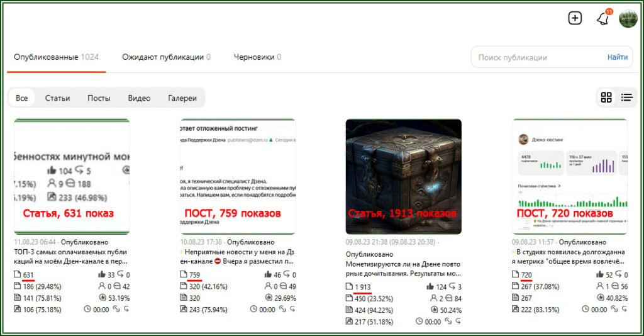This screenshot has height=336, width=644.
Task: Open the title Монетизируются ли на Дзене
Action: pyautogui.click(x=403, y=269)
